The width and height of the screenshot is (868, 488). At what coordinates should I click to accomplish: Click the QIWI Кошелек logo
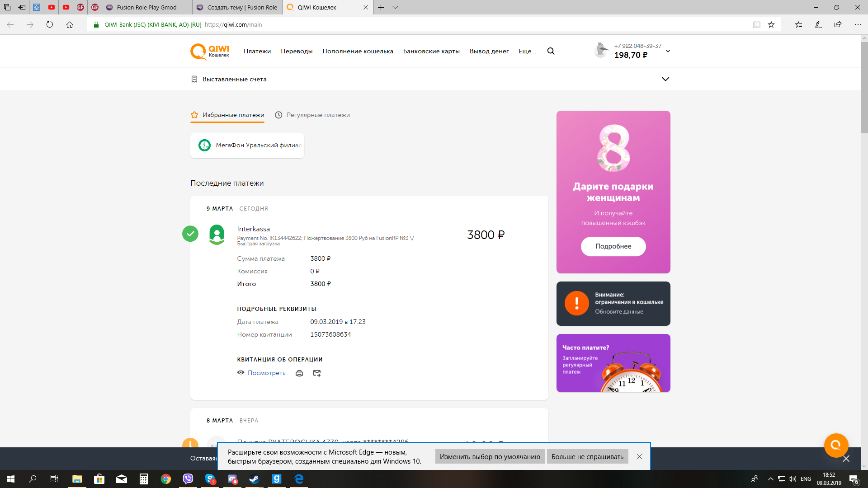(210, 52)
